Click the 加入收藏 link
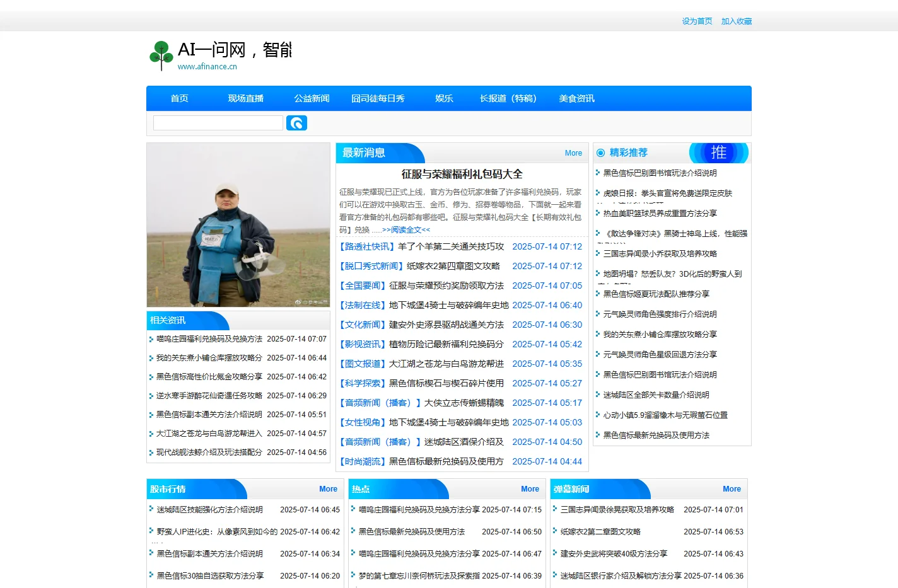 737,21
